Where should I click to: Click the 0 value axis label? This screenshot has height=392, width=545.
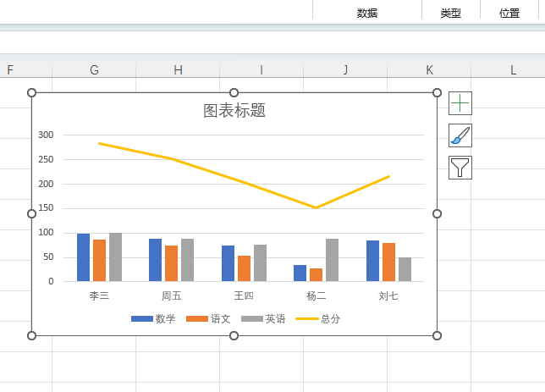(x=51, y=281)
